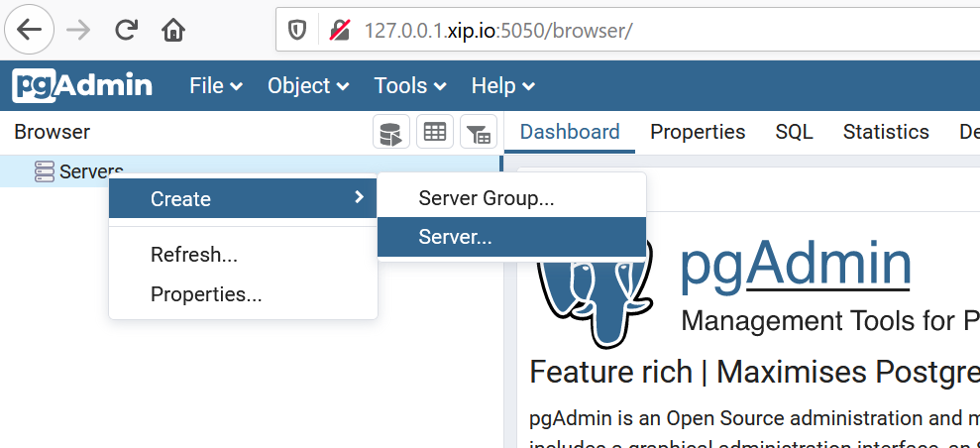Click the Filtered Rows icon
980x448 pixels.
pyautogui.click(x=479, y=132)
